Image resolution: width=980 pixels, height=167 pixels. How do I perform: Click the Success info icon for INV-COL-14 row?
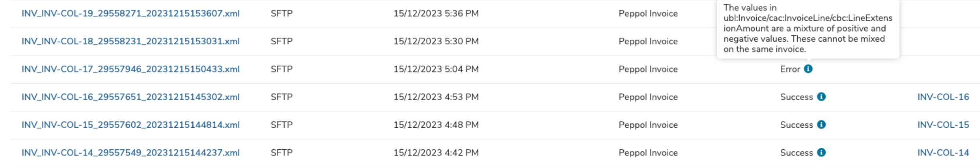pyautogui.click(x=821, y=153)
